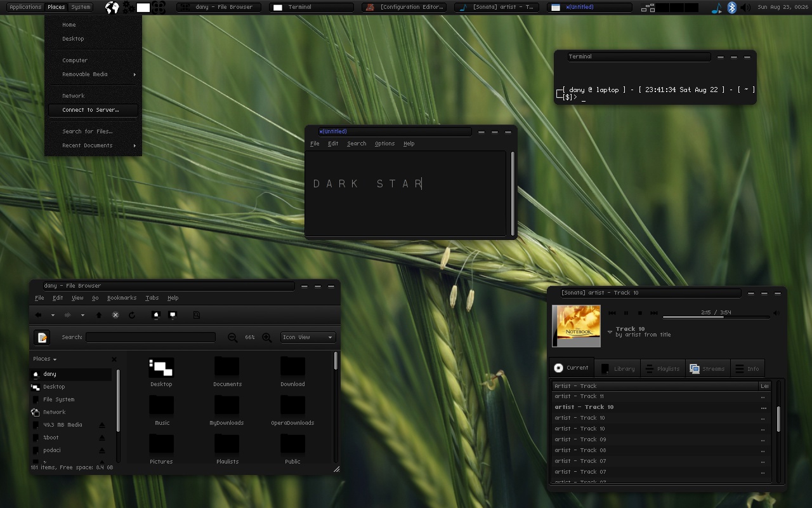
Task: Toggle volume using the panel speaker icon
Action: [x=745, y=8]
